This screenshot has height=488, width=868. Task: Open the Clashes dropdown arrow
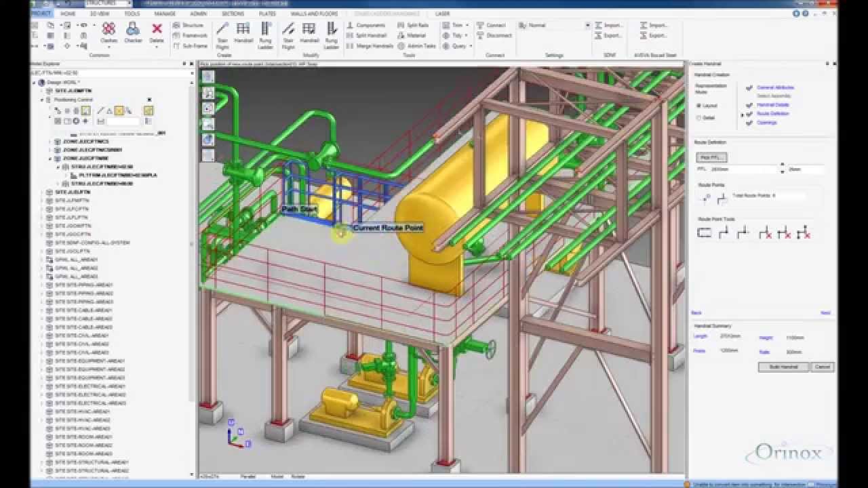pyautogui.click(x=109, y=46)
